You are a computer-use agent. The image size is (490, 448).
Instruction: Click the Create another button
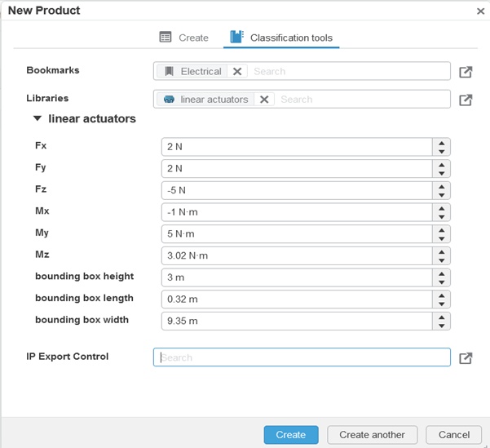pyautogui.click(x=372, y=435)
